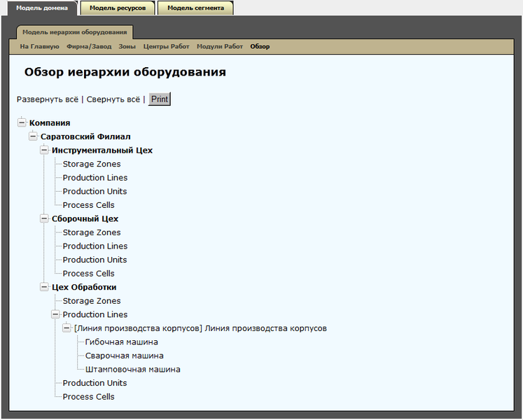
Task: Select the Гибочная машина item
Action: click(121, 342)
